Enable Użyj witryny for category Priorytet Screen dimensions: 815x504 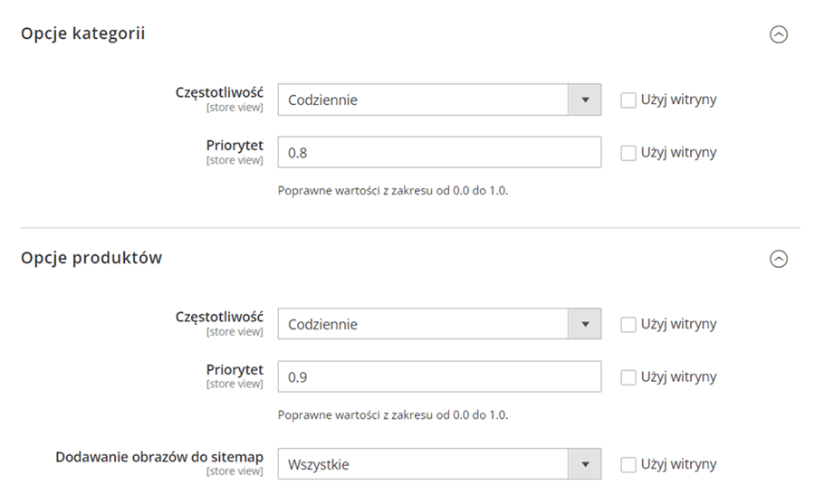[628, 153]
